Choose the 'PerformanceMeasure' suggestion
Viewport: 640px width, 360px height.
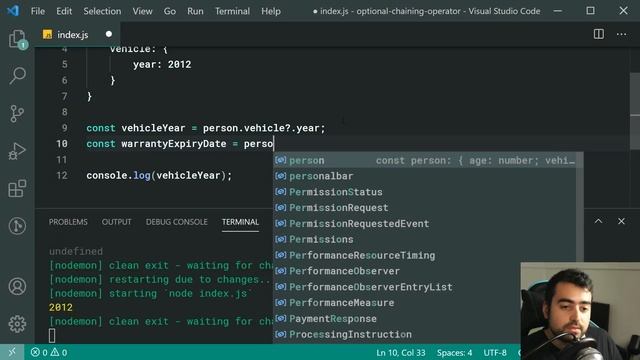click(x=397, y=303)
